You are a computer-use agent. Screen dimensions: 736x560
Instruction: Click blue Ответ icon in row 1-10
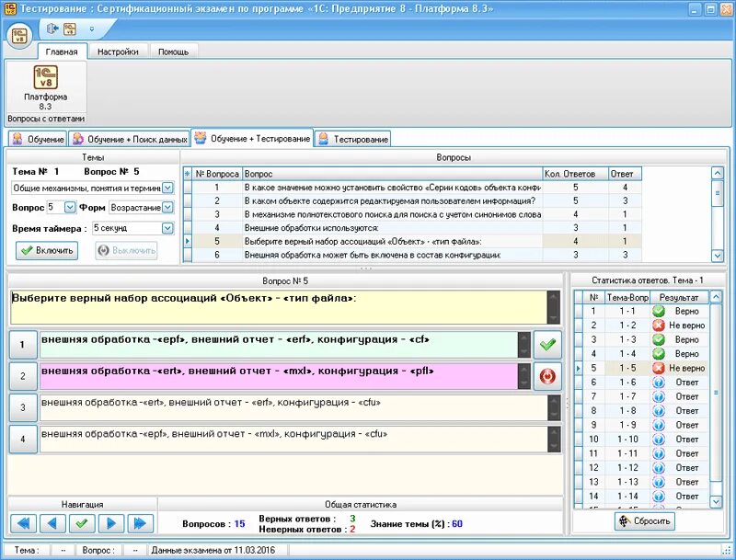(x=659, y=440)
